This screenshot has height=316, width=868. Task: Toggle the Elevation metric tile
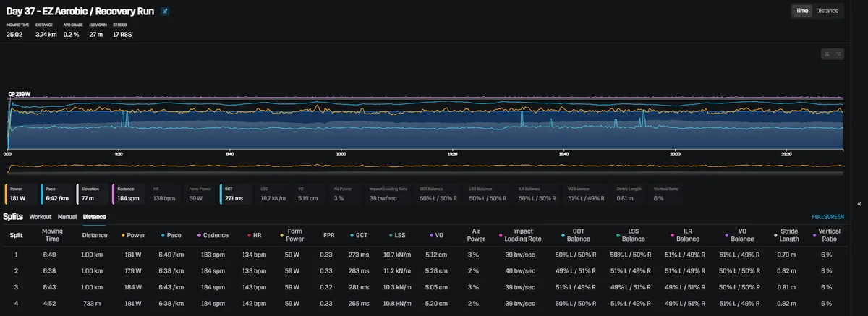pyautogui.click(x=93, y=193)
